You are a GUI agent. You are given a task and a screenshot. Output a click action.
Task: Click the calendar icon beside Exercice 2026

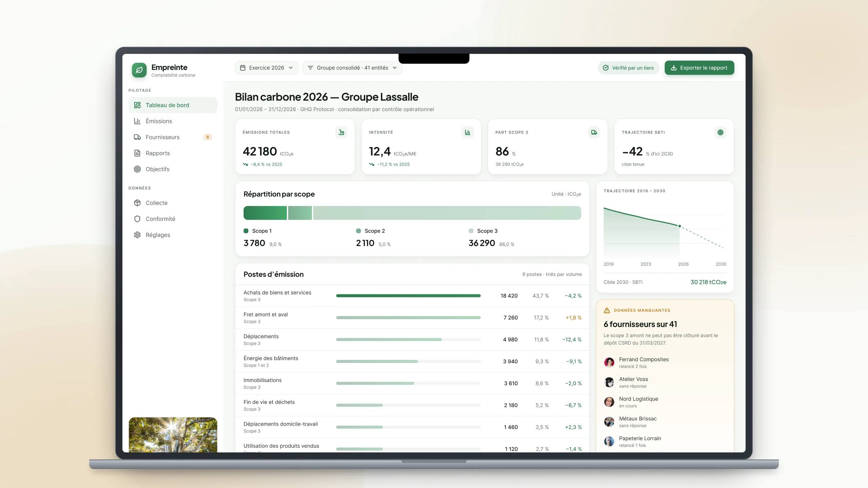pos(243,68)
